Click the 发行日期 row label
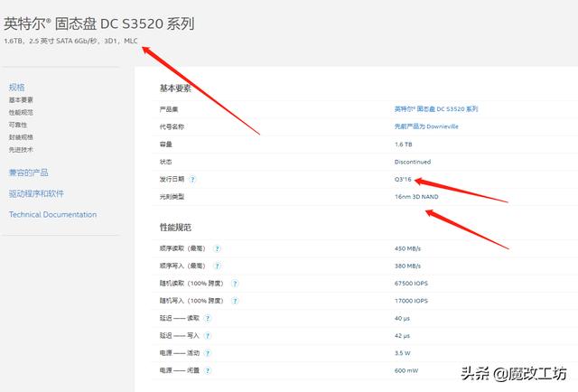 [172, 179]
